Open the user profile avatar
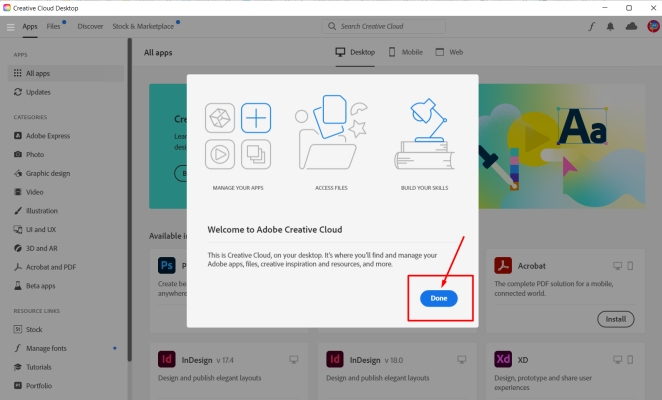This screenshot has height=400, width=662. click(650, 26)
